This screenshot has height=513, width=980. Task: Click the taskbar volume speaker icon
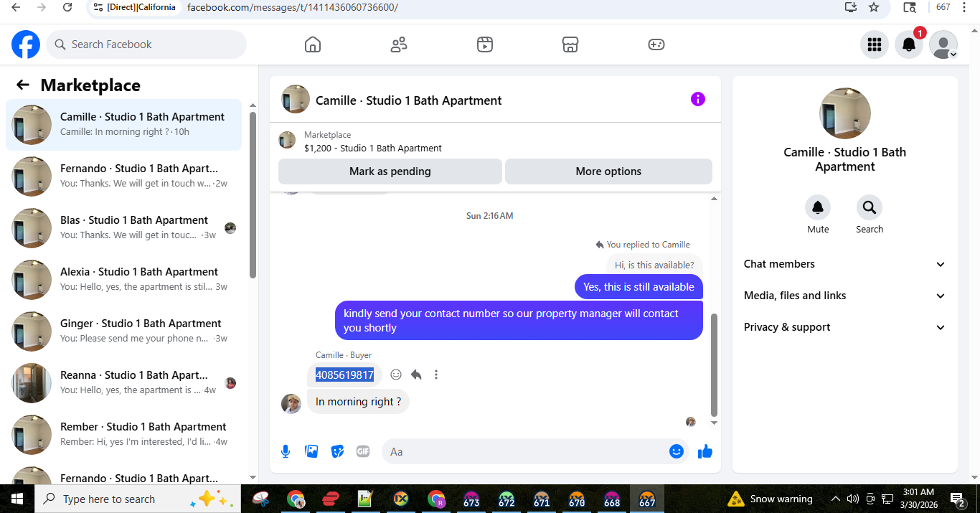tap(852, 499)
